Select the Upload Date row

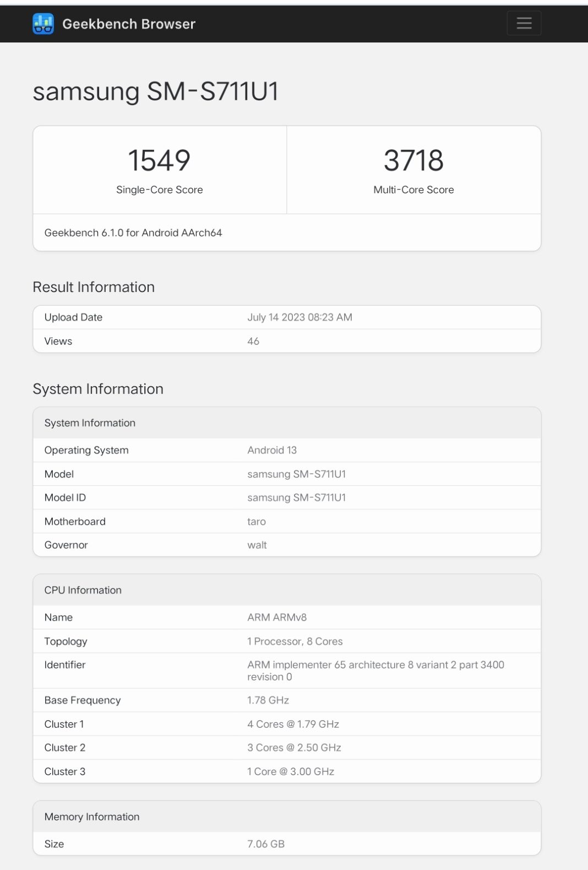(x=286, y=317)
